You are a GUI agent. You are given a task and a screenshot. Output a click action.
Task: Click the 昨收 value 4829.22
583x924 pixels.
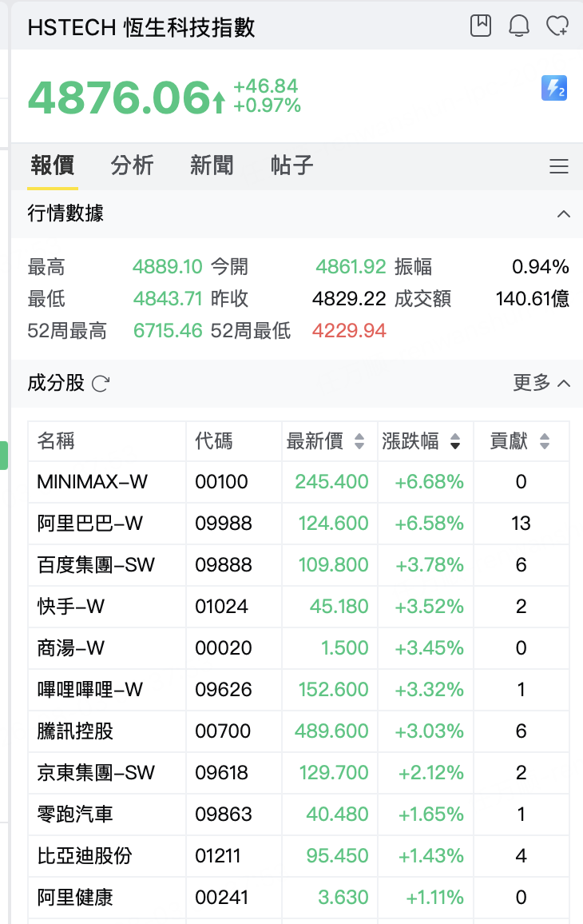[x=349, y=299]
